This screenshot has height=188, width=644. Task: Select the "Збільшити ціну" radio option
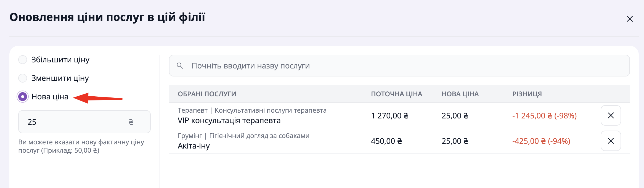click(x=23, y=60)
